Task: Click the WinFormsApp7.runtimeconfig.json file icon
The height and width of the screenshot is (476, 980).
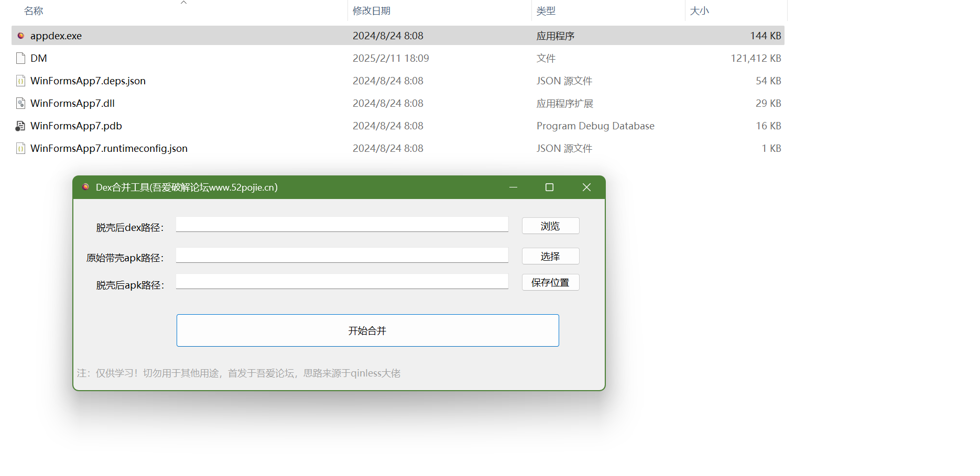Action: [x=21, y=148]
